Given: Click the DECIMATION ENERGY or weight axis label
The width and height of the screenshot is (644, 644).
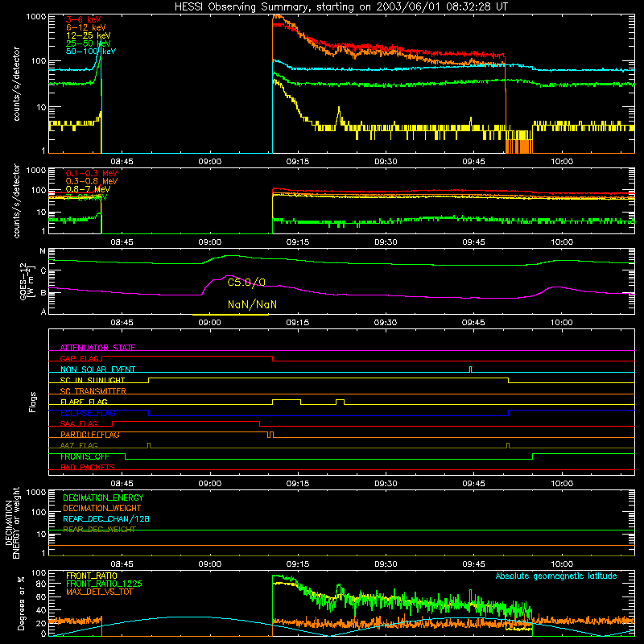Looking at the screenshot, I should click(12, 522).
